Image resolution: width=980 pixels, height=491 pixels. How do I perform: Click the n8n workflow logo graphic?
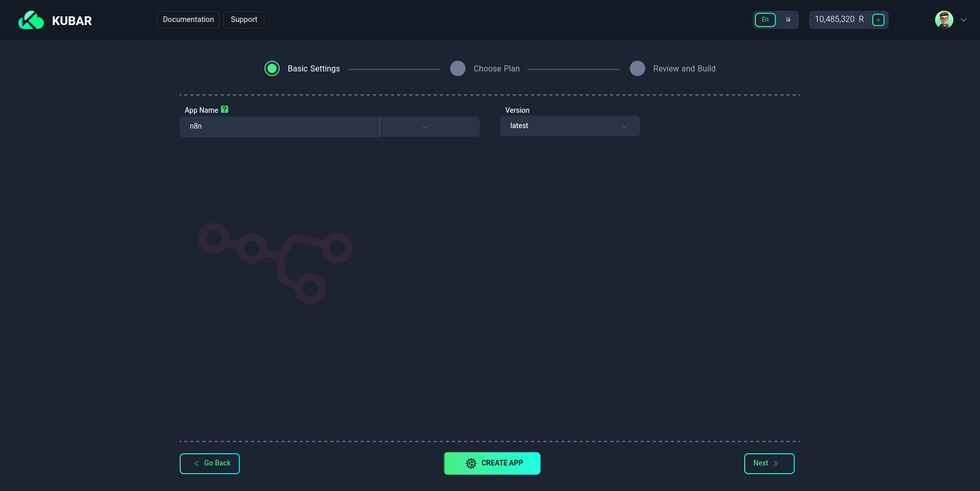(276, 263)
